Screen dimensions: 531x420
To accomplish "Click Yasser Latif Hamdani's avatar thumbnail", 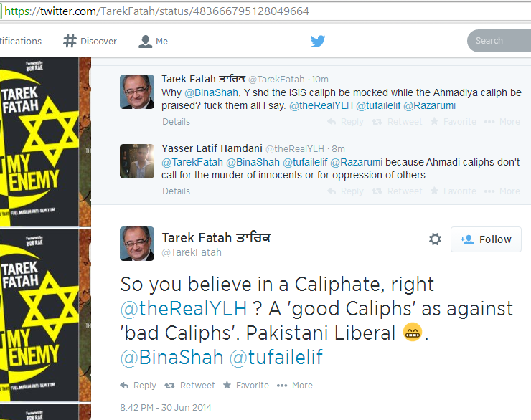I will point(137,161).
